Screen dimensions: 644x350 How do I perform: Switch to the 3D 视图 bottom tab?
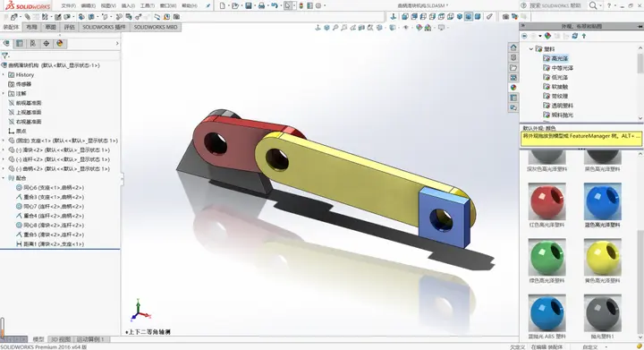[61, 339]
